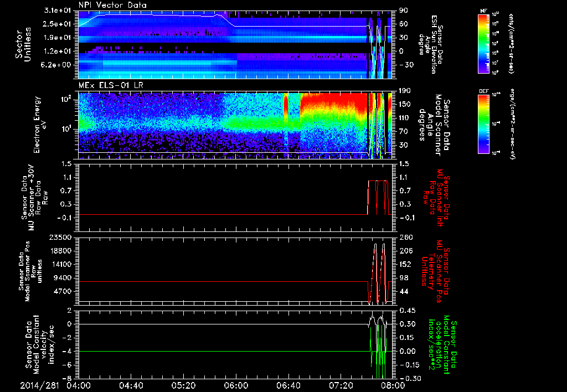Click the '4700' scanner position axis value
Image resolution: width=567 pixels, height=392 pixels.
tap(63, 291)
